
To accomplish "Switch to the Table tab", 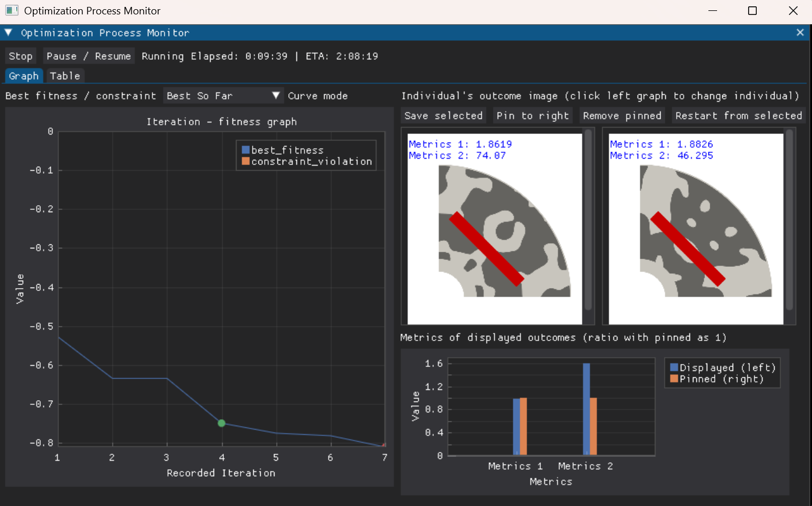I will click(65, 76).
